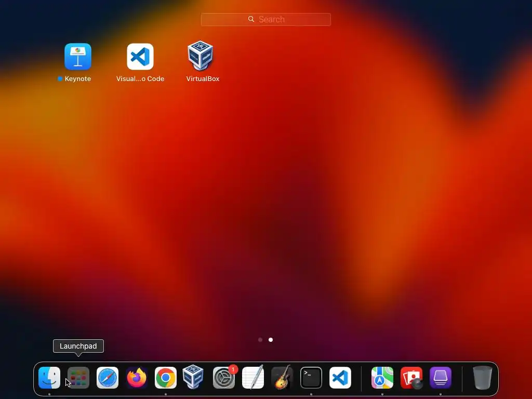Open VirtualBox icon in the Dock

tap(193, 377)
